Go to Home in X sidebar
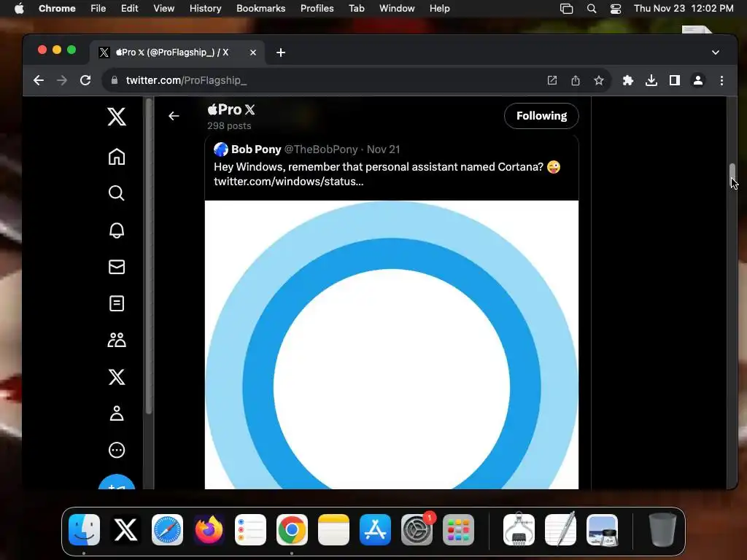Image resolution: width=747 pixels, height=560 pixels. click(117, 157)
